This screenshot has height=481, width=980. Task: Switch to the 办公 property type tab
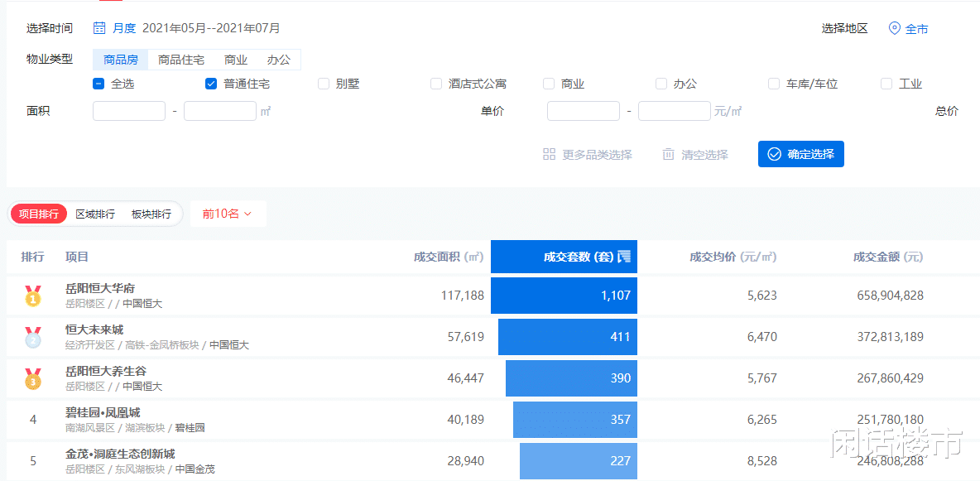click(279, 60)
